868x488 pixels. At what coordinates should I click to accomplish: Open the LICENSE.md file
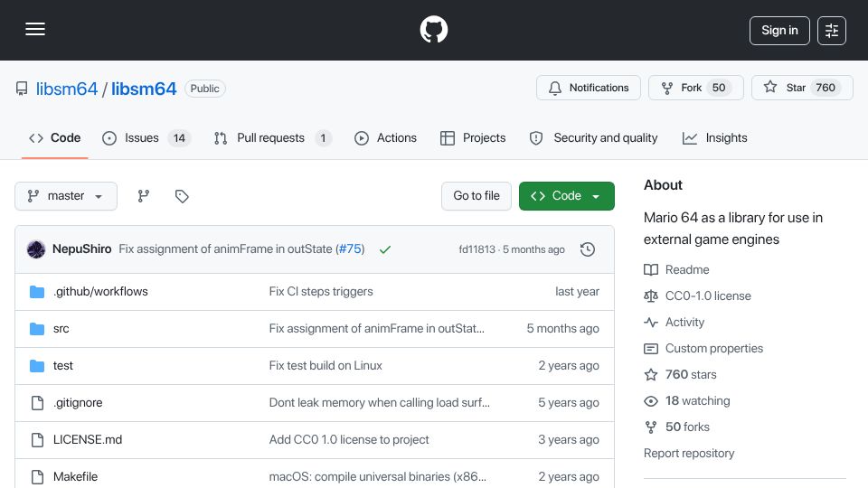click(88, 440)
